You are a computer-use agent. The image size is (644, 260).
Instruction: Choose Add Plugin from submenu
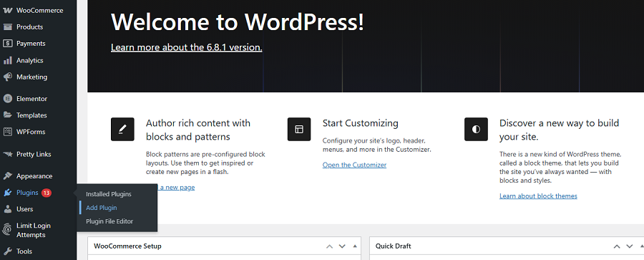pos(102,208)
